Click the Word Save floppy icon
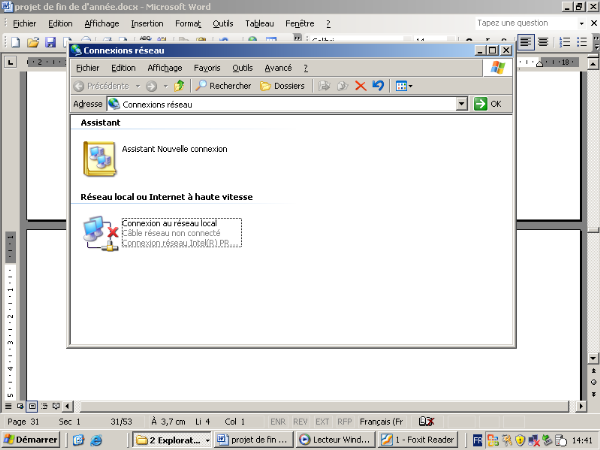The image size is (600, 450). click(51, 42)
